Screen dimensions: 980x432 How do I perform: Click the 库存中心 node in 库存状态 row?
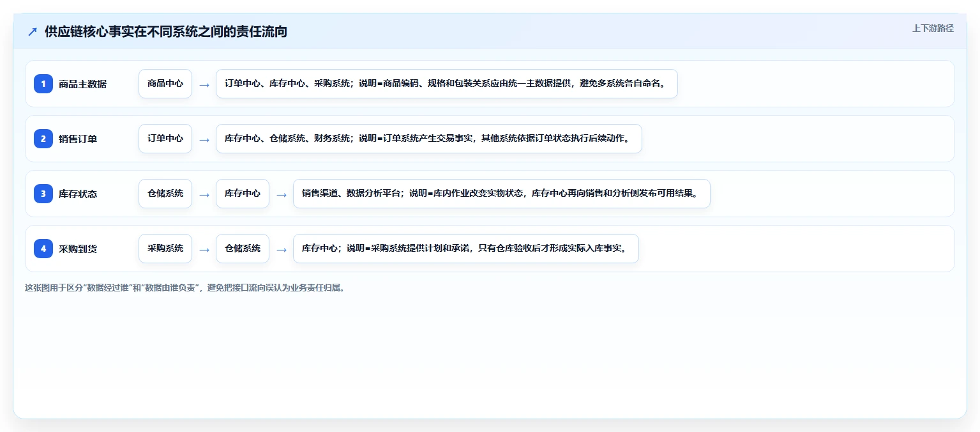[x=243, y=194]
